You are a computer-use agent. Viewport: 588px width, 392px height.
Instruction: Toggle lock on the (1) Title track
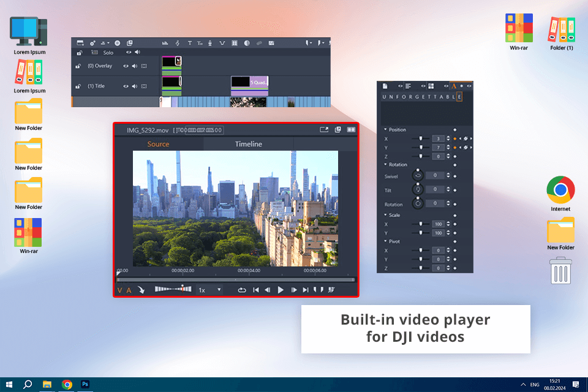(78, 86)
